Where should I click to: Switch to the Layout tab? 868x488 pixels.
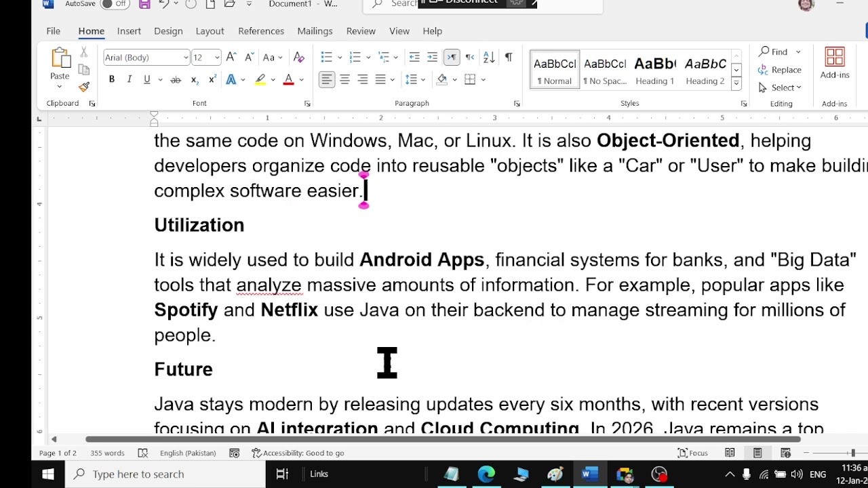pos(210,31)
